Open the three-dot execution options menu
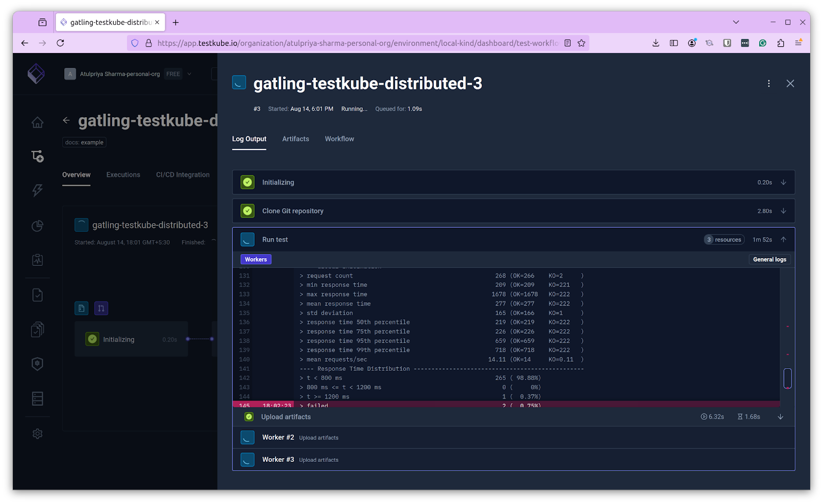This screenshot has width=823, height=504. pyautogui.click(x=769, y=83)
